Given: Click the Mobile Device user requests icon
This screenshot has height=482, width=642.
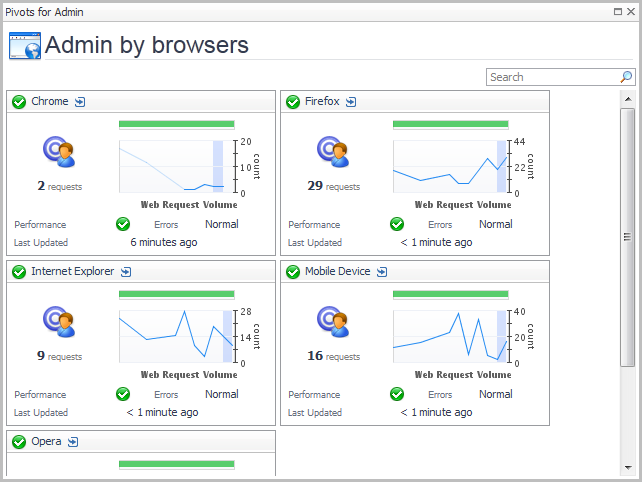Looking at the screenshot, I should [333, 321].
